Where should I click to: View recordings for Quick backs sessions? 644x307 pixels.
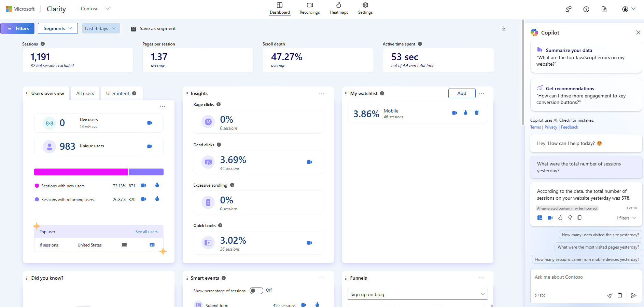[x=309, y=243]
